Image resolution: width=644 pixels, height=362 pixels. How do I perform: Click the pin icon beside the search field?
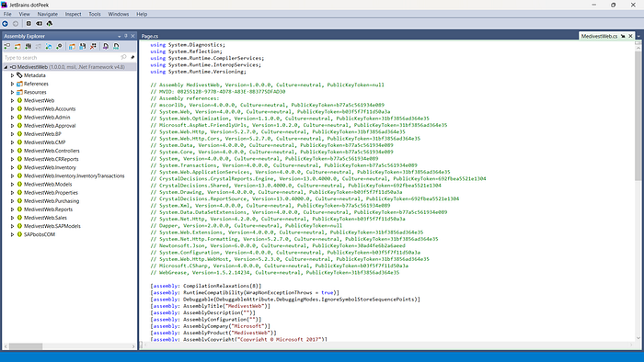click(132, 57)
